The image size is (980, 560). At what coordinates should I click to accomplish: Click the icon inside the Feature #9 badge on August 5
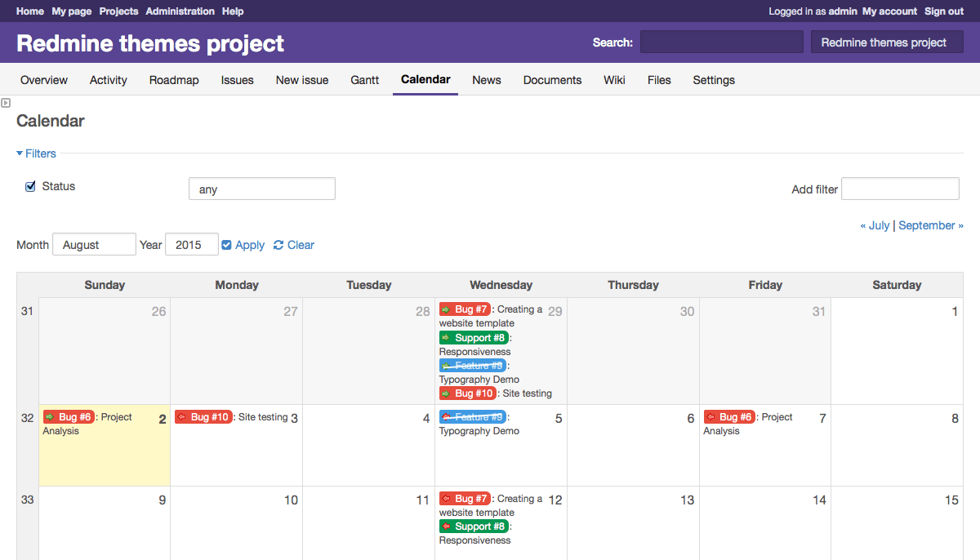point(447,416)
